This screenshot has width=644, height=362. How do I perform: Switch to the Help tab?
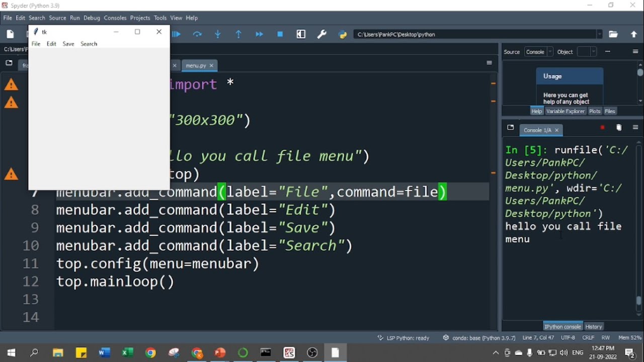(537, 111)
